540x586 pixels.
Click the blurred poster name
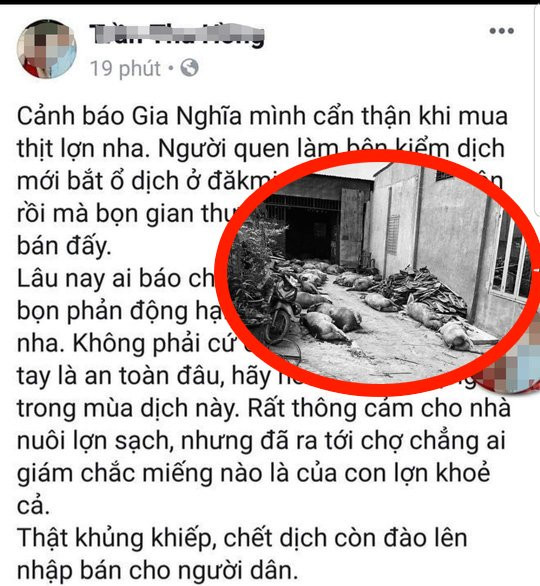tap(176, 36)
